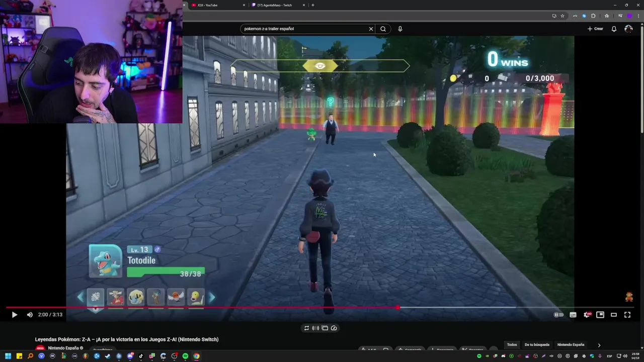Mute the video volume
The width and height of the screenshot is (644, 362).
click(x=30, y=315)
